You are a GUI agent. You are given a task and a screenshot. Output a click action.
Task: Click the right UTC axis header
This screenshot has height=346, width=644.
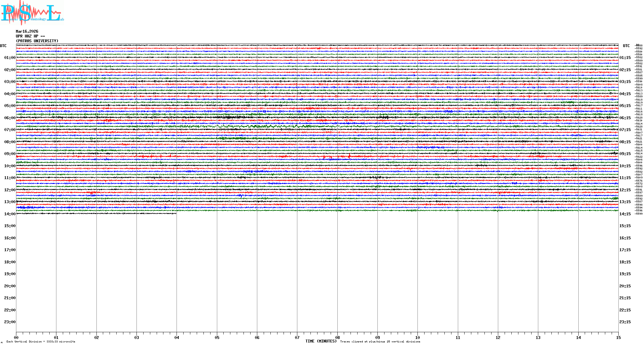tap(626, 46)
